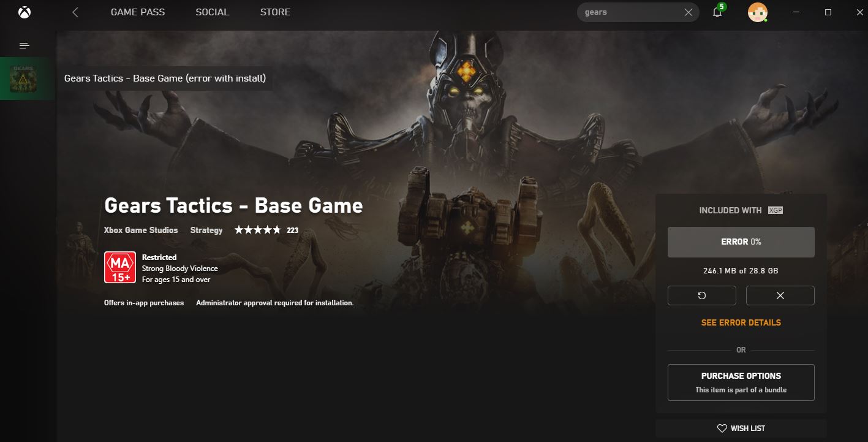Click the '246.1 MB of 28.8 GB' text

coord(741,270)
